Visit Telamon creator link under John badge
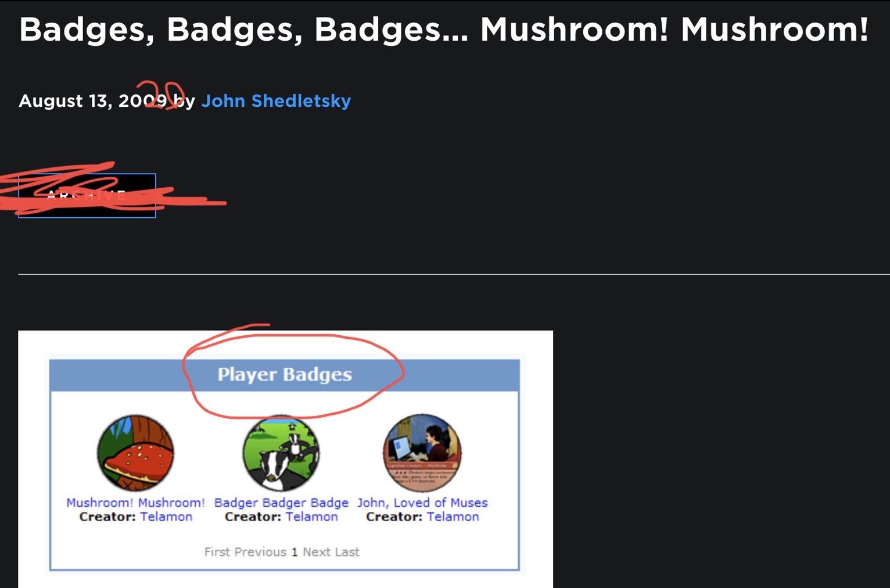 [453, 517]
